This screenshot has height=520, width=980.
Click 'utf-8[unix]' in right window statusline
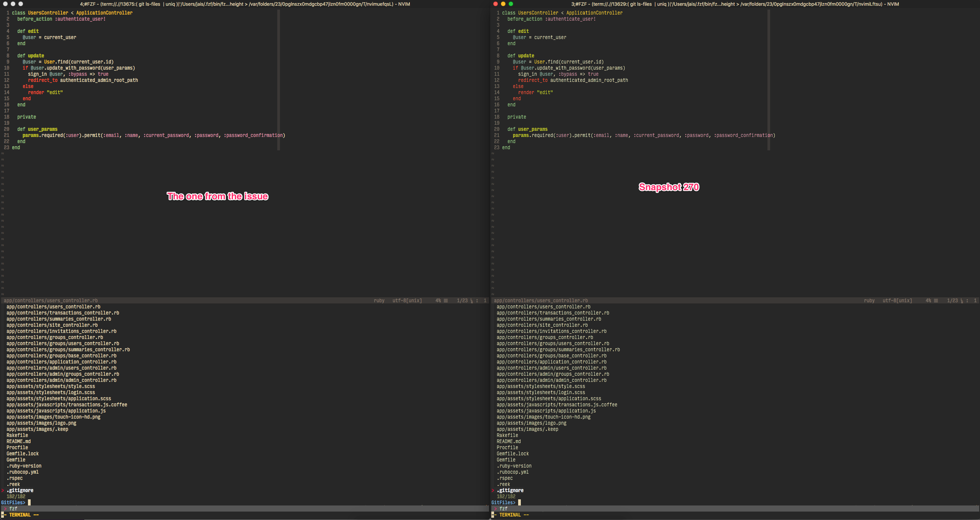pyautogui.click(x=897, y=300)
